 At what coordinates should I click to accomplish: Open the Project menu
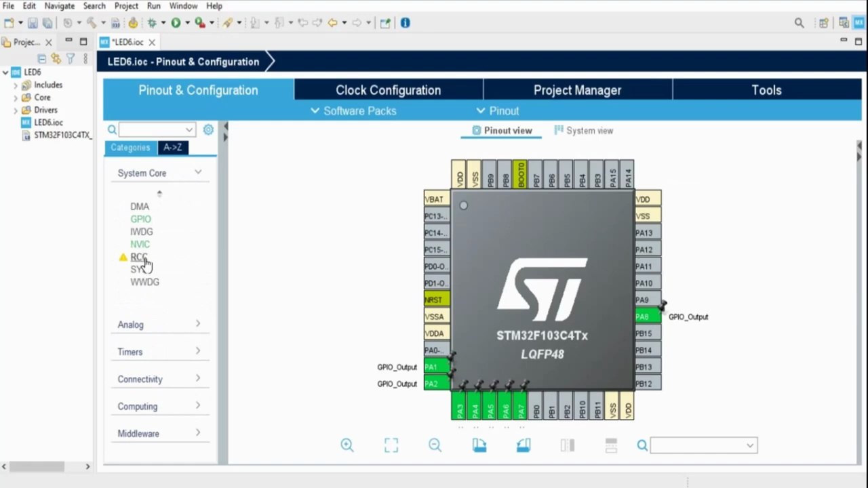pos(126,6)
